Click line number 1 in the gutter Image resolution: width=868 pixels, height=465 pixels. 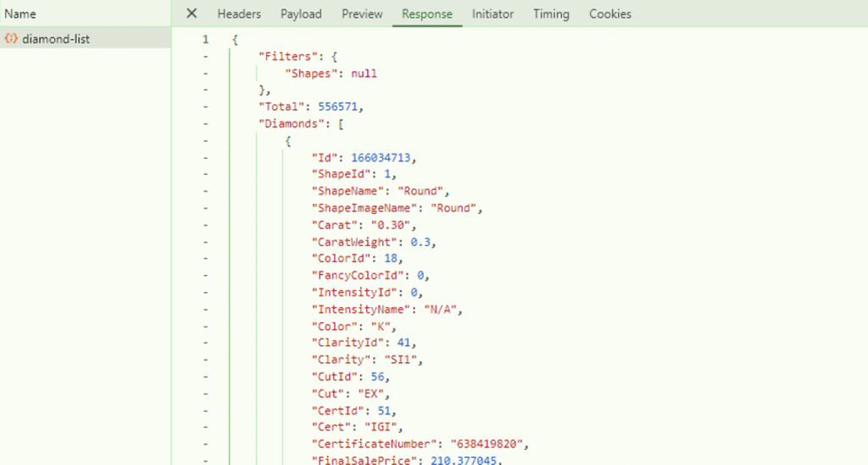(x=205, y=40)
